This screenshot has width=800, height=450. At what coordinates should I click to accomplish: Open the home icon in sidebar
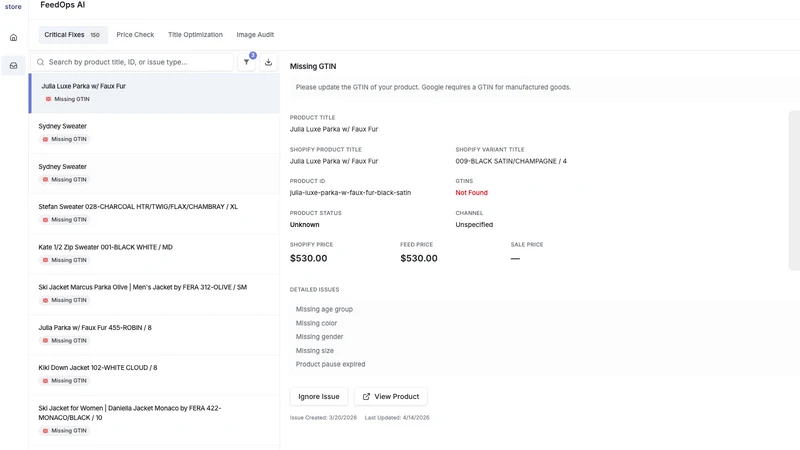[x=13, y=37]
